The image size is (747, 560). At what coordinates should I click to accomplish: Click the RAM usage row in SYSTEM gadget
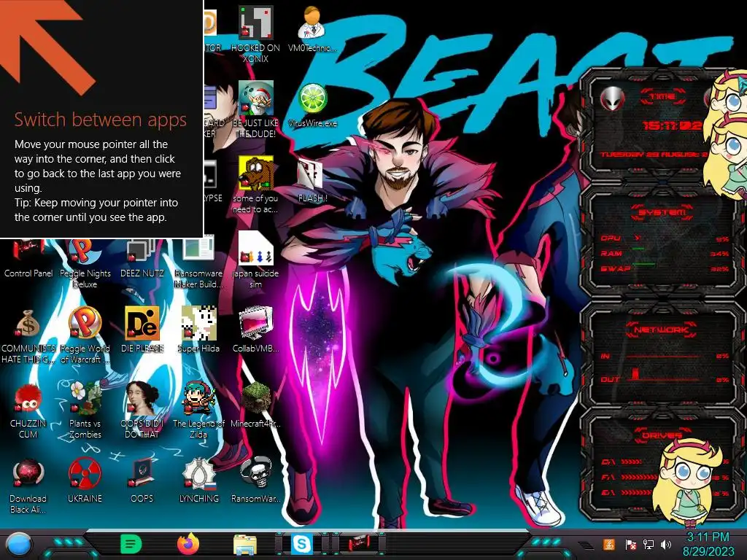click(665, 253)
